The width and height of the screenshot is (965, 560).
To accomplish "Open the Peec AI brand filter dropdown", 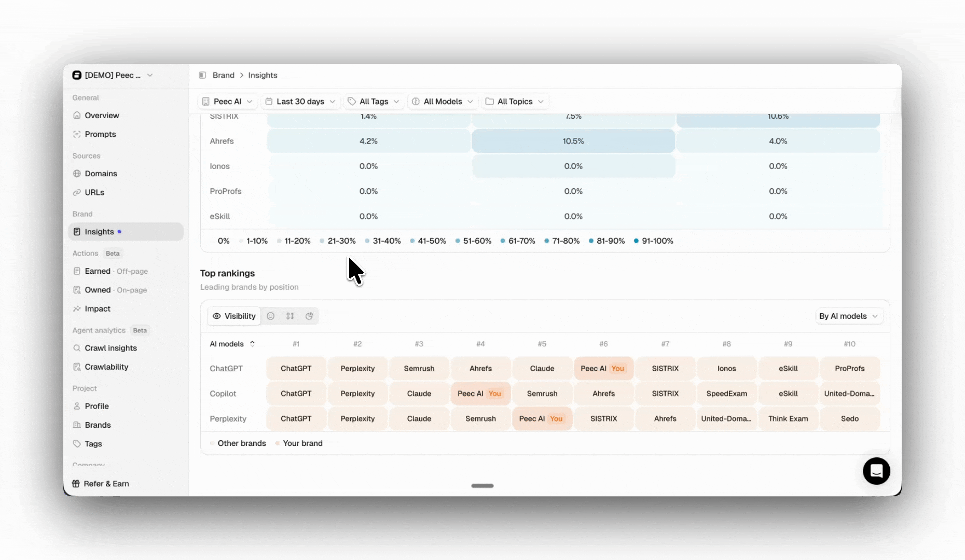I will [x=227, y=101].
